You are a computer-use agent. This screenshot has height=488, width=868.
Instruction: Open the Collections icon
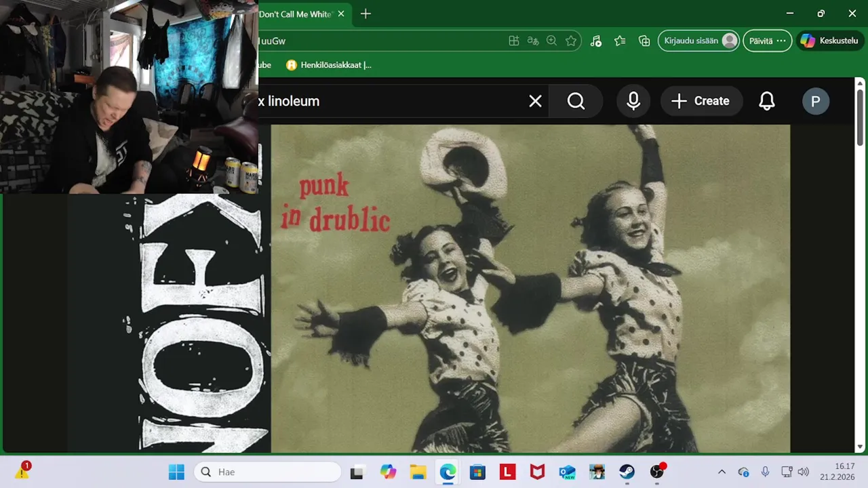pyautogui.click(x=644, y=41)
